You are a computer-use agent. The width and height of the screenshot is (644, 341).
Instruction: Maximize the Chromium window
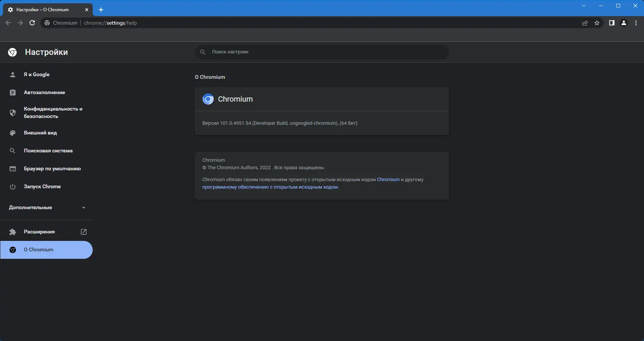(618, 6)
